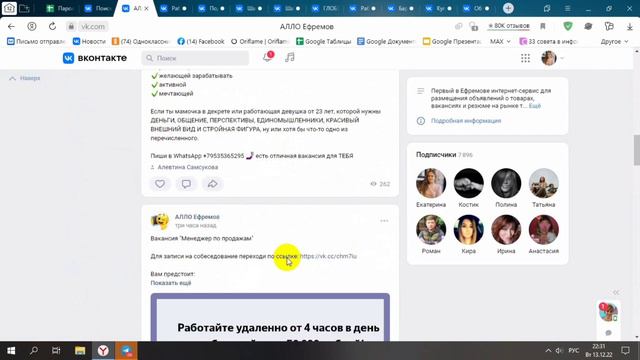Expand group description with Ещё

[535, 106]
